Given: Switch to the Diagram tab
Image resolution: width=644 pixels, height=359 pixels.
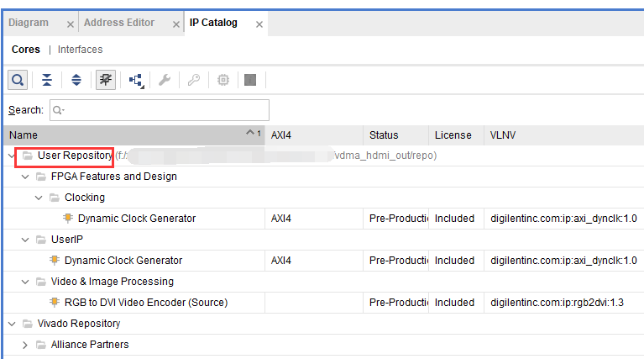Looking at the screenshot, I should [29, 23].
